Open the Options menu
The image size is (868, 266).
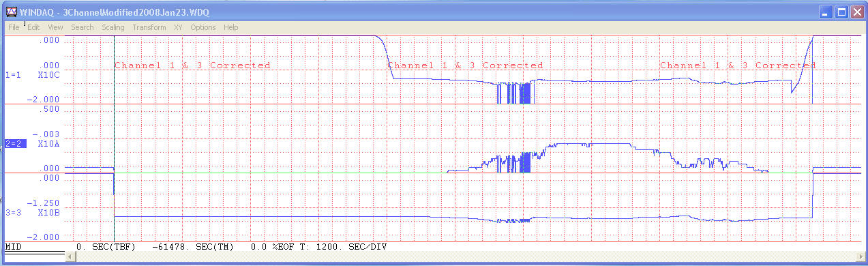pyautogui.click(x=203, y=27)
